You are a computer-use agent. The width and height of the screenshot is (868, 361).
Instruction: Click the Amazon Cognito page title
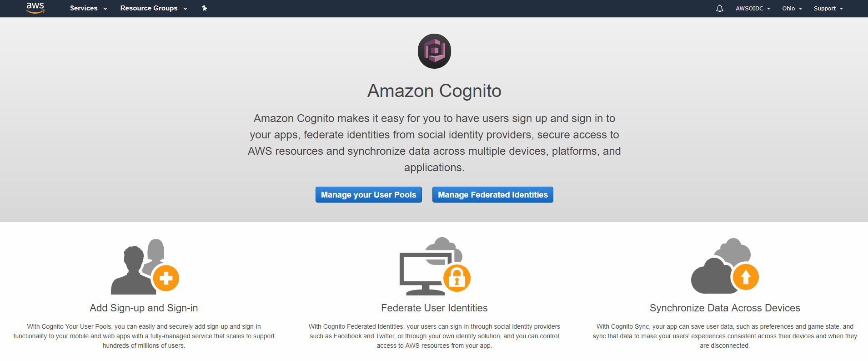[x=434, y=91]
